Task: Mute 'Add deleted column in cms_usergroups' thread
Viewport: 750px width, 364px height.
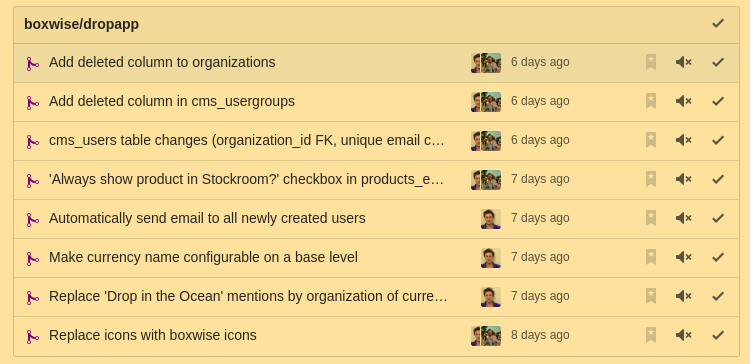Action: 684,101
